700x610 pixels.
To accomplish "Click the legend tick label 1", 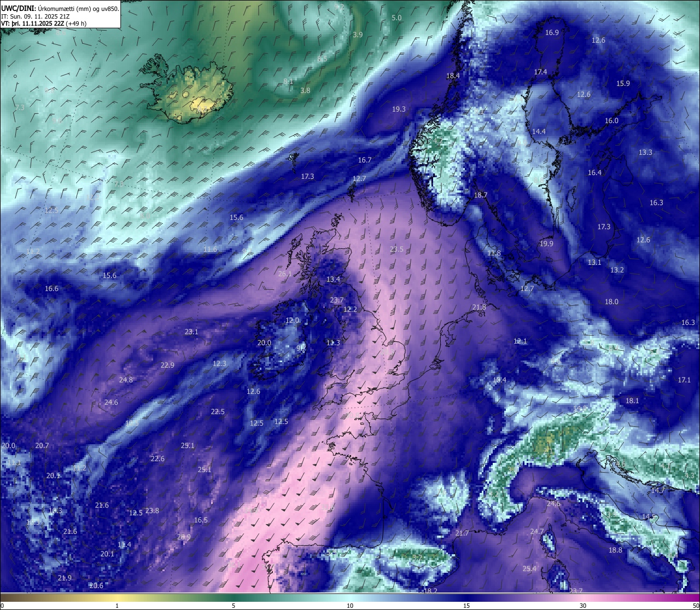I will click(x=117, y=606).
